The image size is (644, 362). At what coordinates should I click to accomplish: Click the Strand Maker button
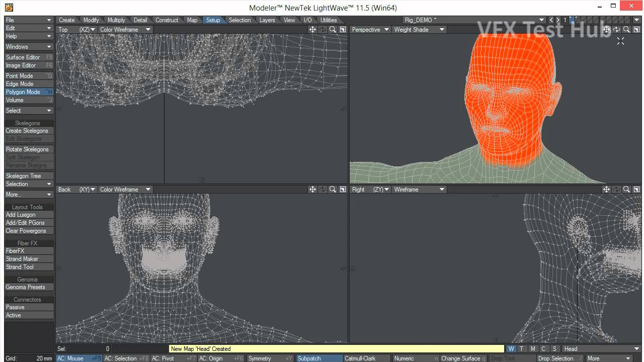(x=29, y=259)
